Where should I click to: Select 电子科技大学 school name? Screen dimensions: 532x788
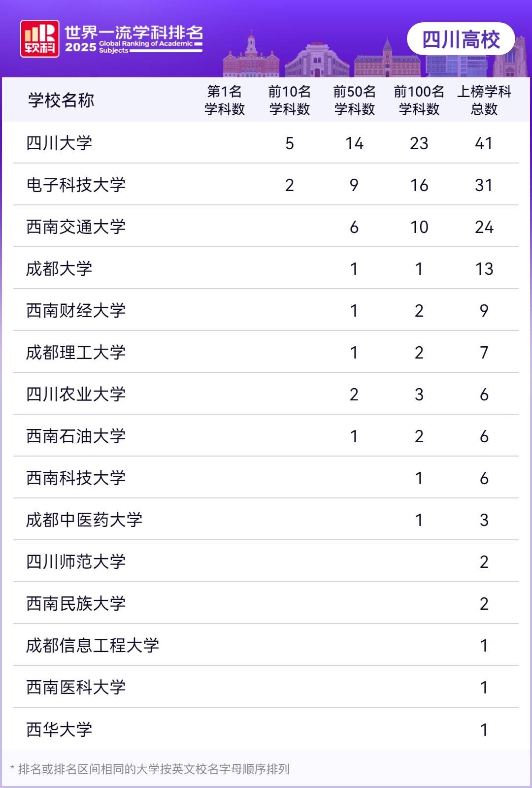click(76, 185)
